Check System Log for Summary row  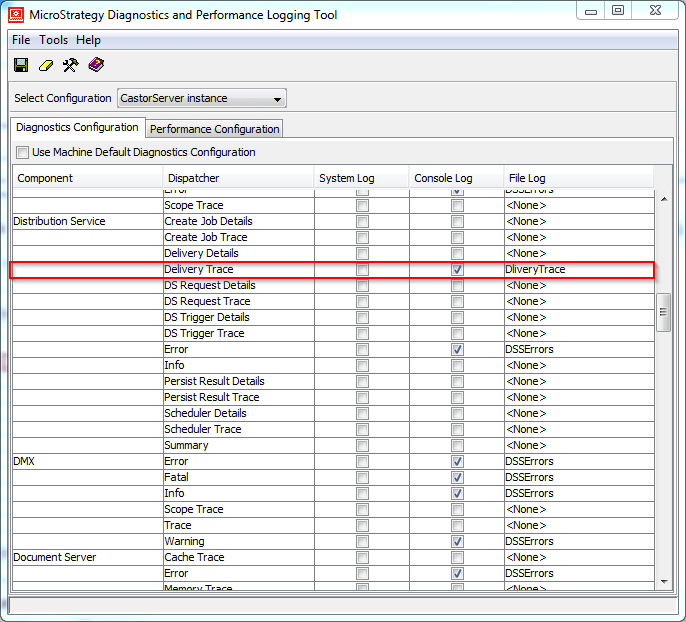click(x=362, y=445)
